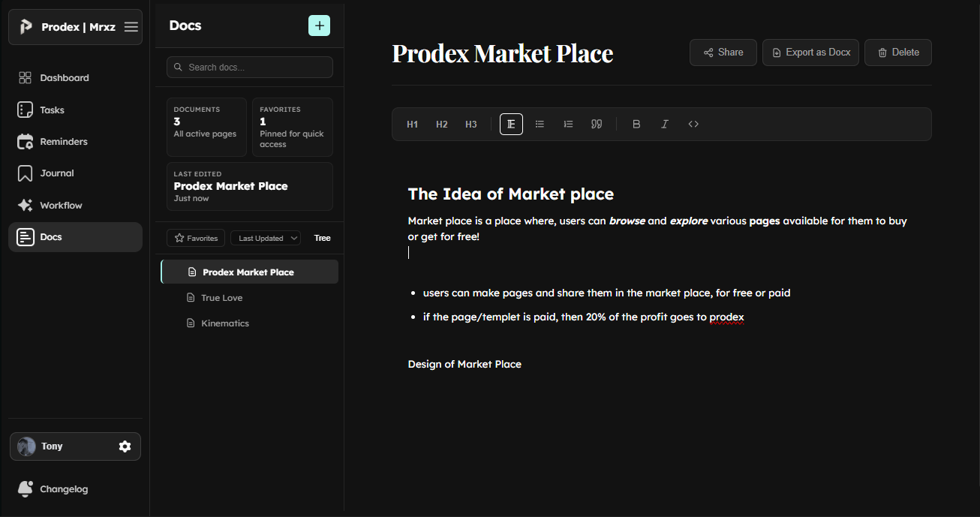Create a new doc with the plus icon
This screenshot has height=517, width=980.
[319, 25]
